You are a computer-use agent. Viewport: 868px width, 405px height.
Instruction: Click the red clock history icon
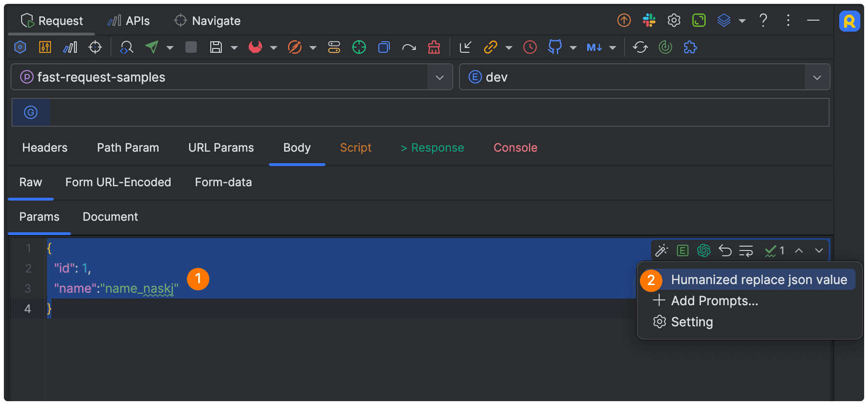530,47
